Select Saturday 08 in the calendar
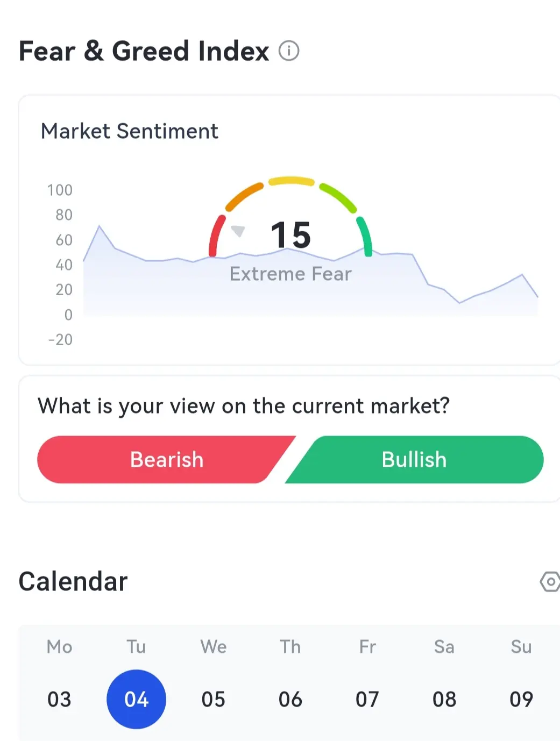This screenshot has height=741, width=560. [444, 699]
